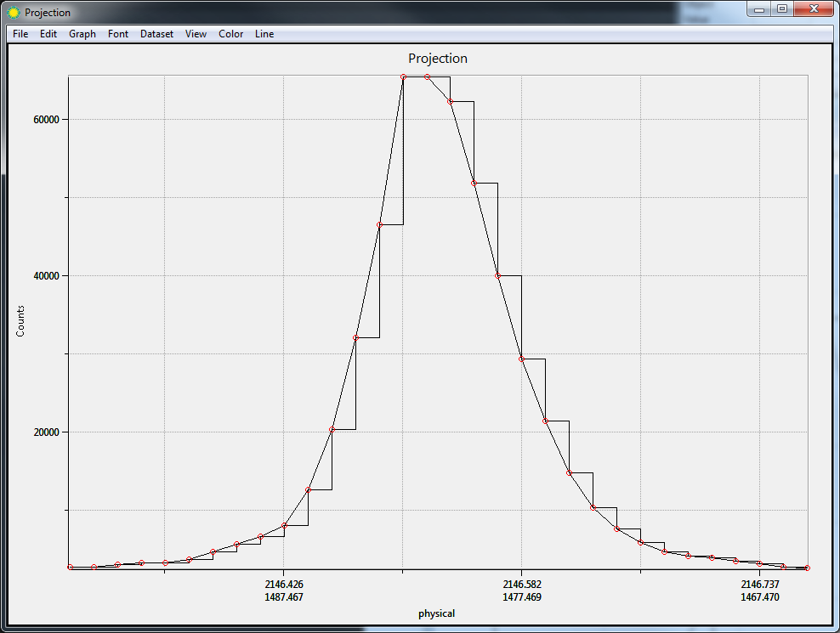Open the Color menu
The image size is (840, 633).
[x=230, y=34]
